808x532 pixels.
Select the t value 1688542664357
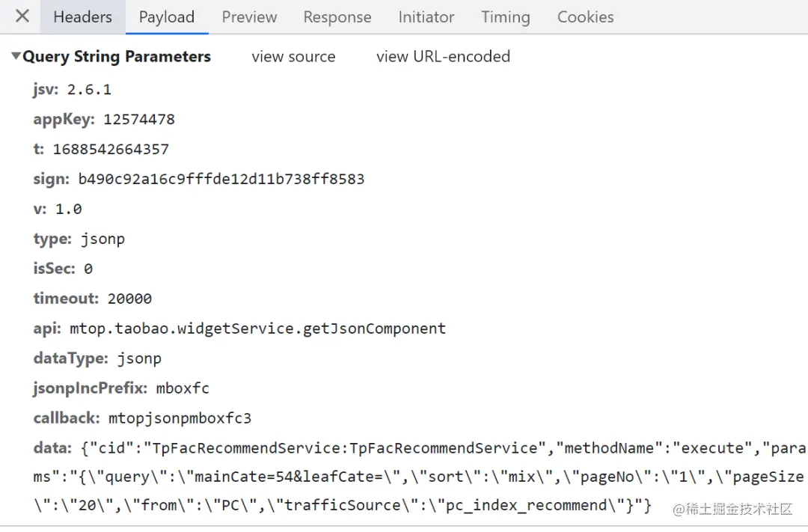coord(111,150)
